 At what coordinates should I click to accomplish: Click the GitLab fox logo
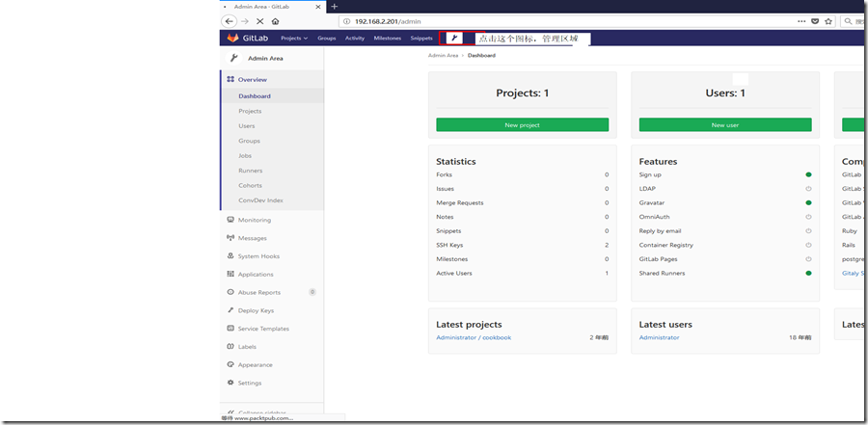pyautogui.click(x=232, y=39)
